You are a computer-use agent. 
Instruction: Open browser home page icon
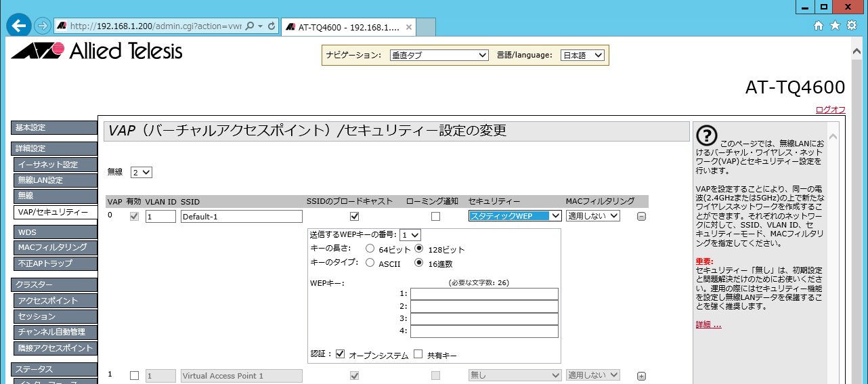(819, 25)
